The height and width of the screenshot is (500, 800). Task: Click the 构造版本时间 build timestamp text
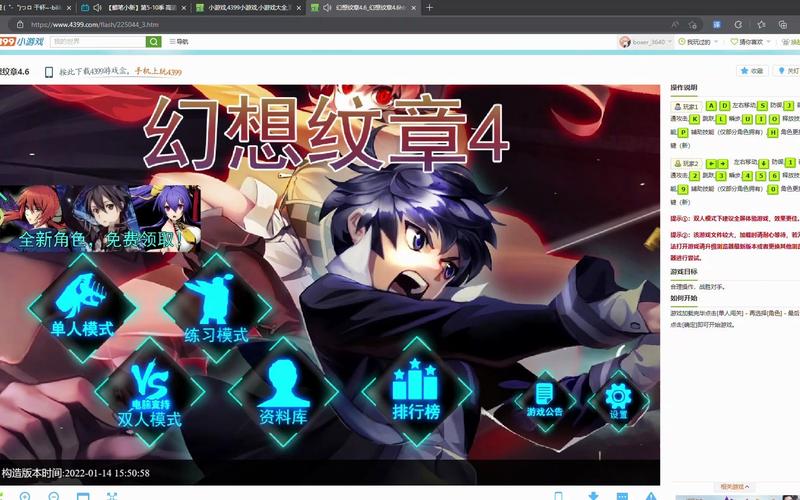[x=76, y=473]
